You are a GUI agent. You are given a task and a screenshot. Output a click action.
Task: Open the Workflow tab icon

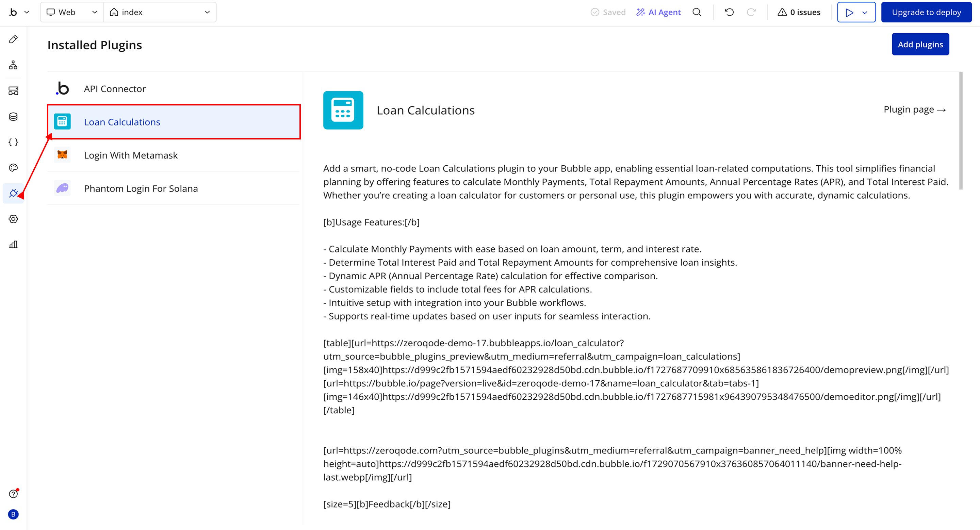[13, 65]
